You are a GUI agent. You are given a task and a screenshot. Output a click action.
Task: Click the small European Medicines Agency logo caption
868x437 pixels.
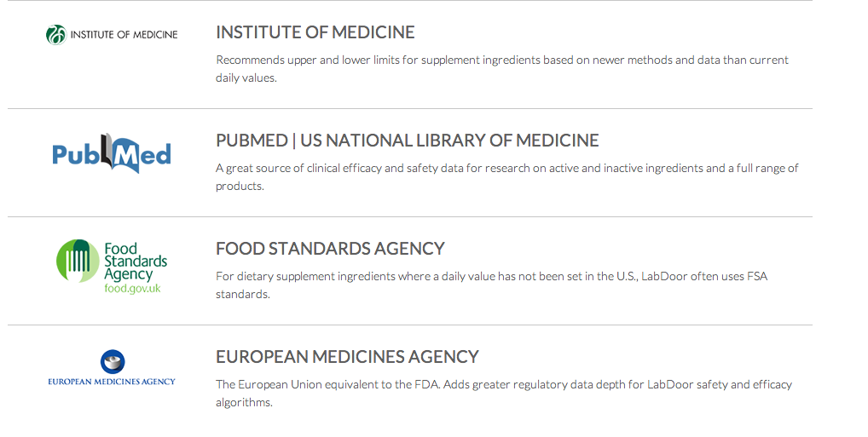[112, 381]
